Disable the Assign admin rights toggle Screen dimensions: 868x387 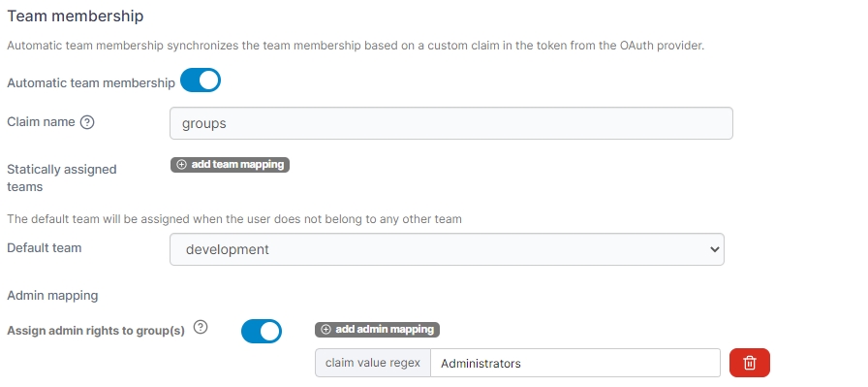[262, 331]
